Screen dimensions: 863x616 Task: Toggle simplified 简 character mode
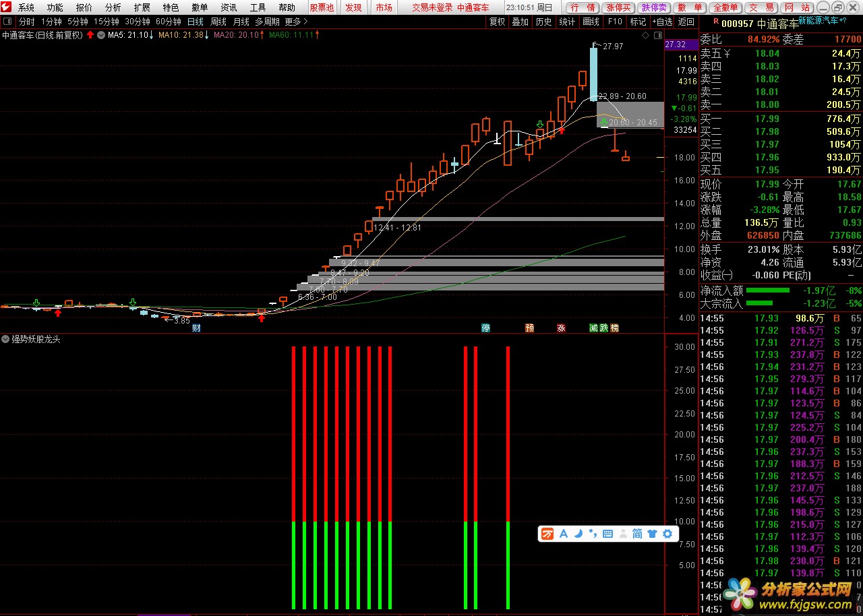(637, 534)
